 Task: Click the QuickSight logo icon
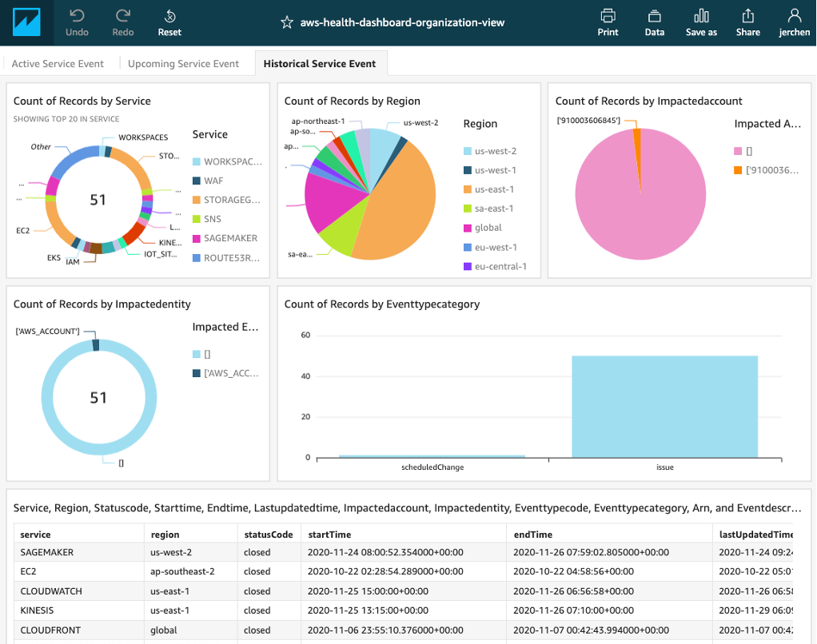26,22
